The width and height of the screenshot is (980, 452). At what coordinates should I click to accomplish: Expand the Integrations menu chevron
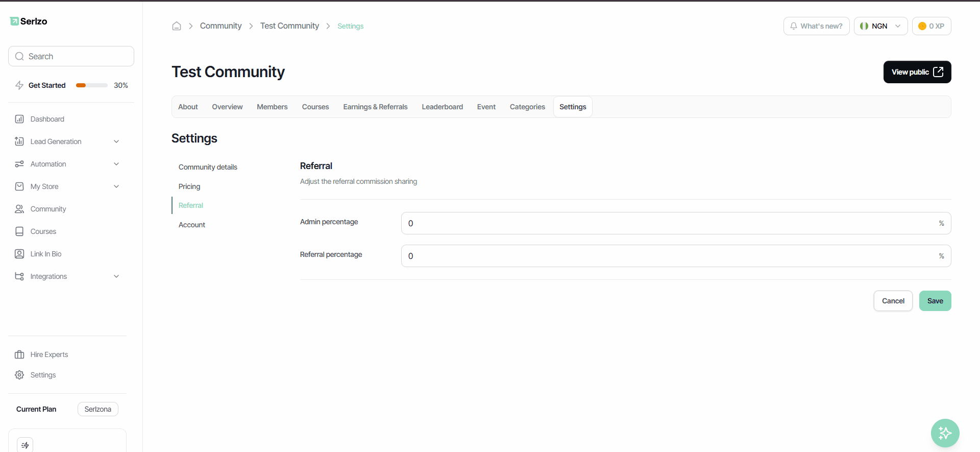coord(116,276)
